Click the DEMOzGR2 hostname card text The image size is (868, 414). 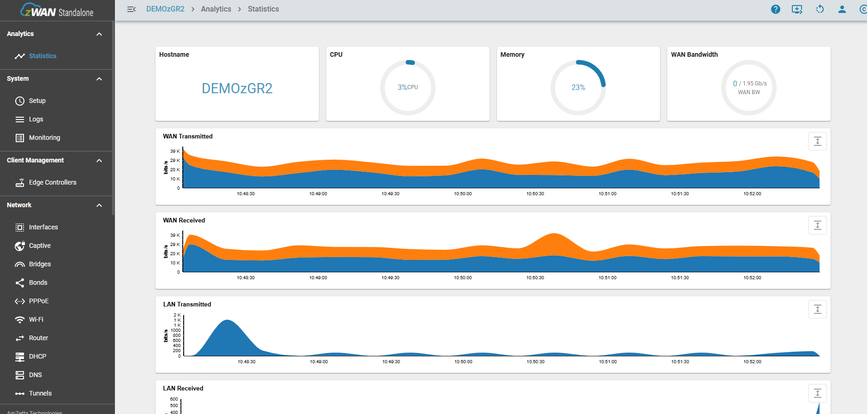click(x=237, y=88)
